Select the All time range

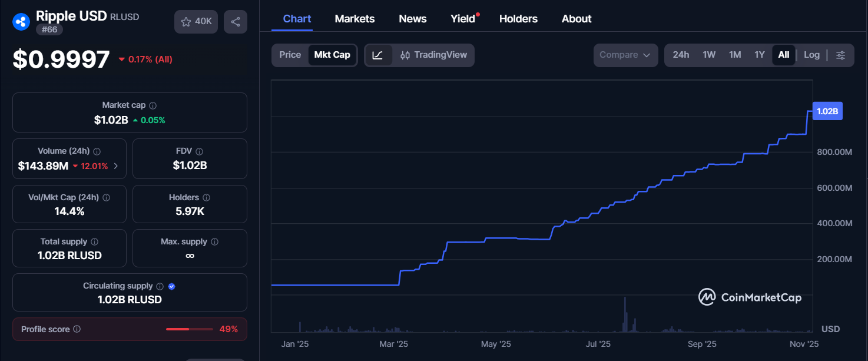point(784,55)
